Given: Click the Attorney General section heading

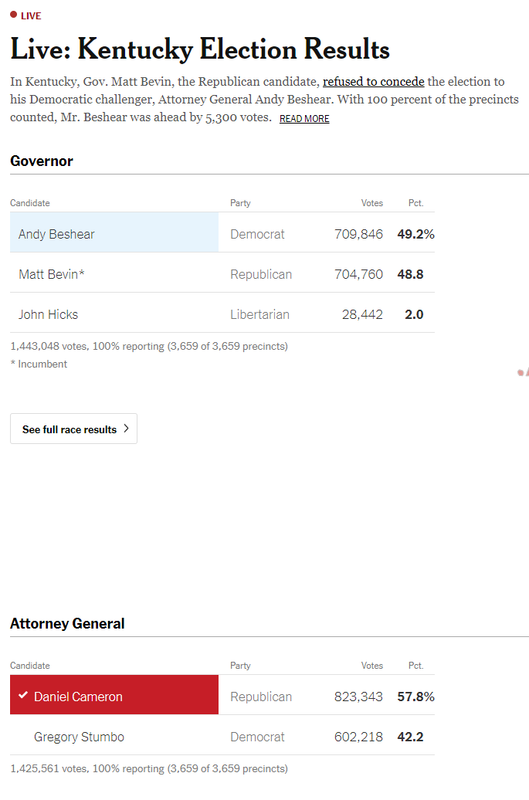Looking at the screenshot, I should 67,623.
